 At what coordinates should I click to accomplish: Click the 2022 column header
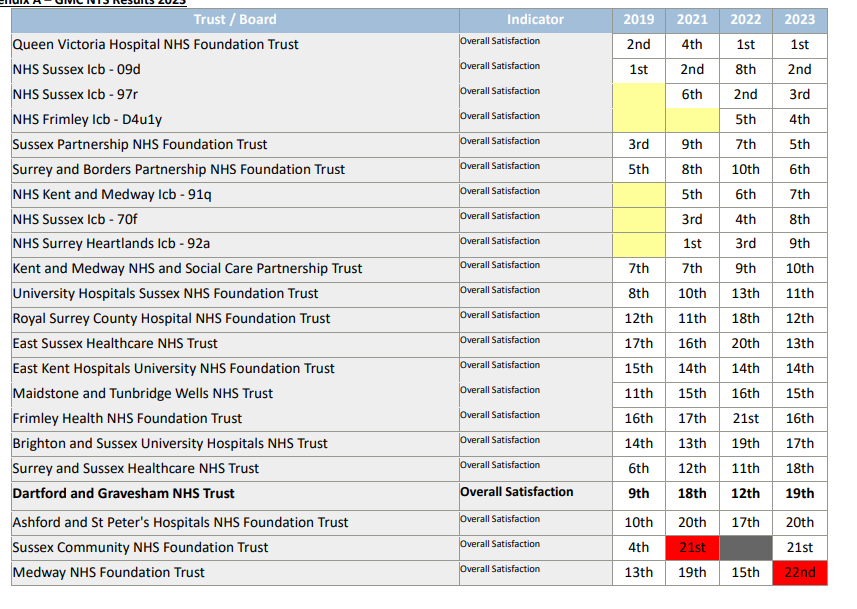pos(745,19)
